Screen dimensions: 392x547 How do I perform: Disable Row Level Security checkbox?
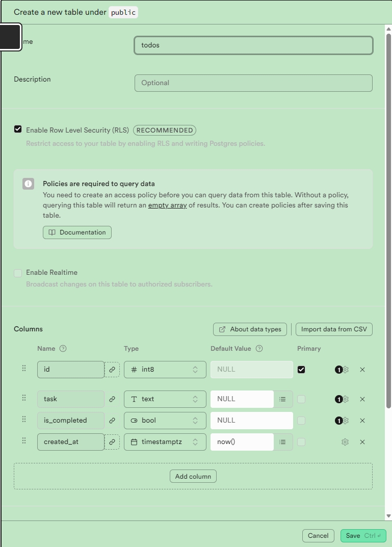coord(18,129)
